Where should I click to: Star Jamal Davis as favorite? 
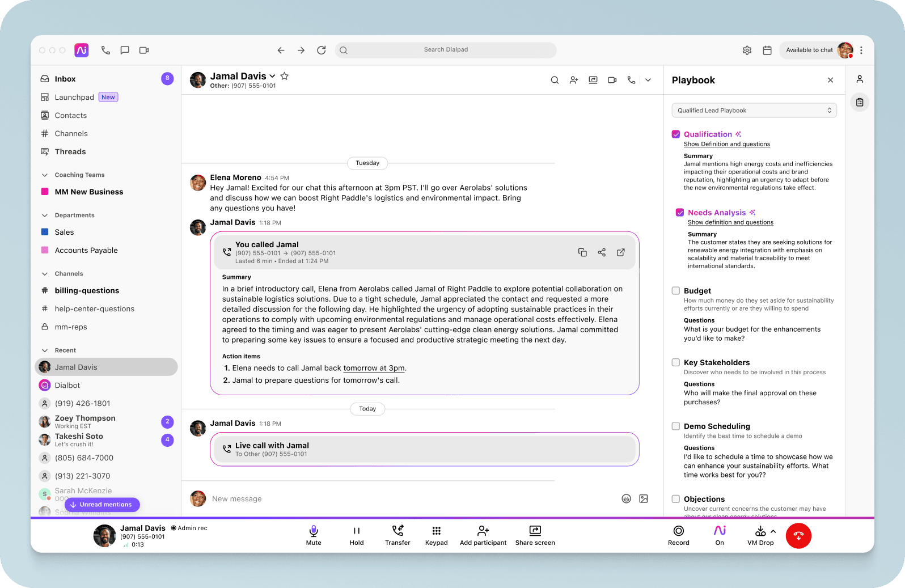tap(285, 76)
